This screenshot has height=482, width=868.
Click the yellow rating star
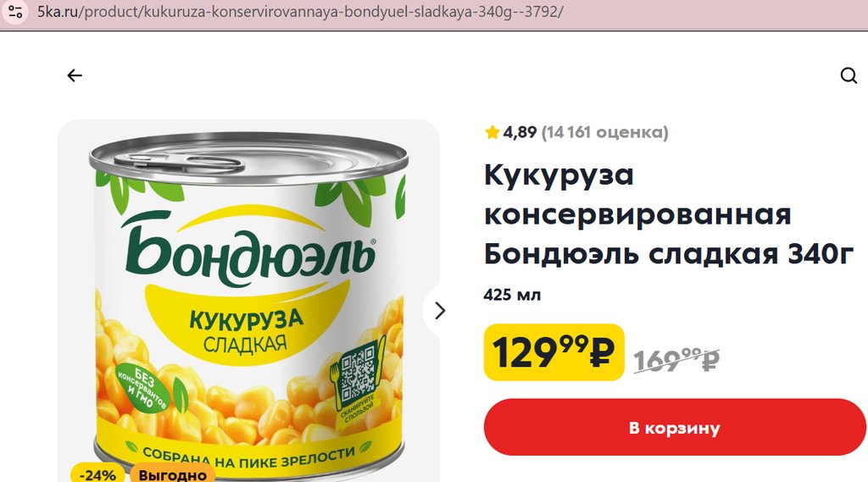pos(492,132)
